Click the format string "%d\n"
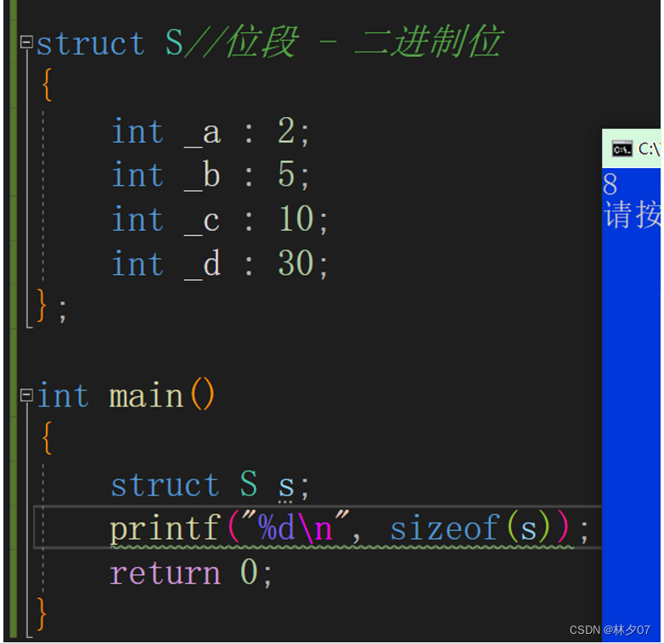This screenshot has height=644, width=664. click(x=295, y=527)
